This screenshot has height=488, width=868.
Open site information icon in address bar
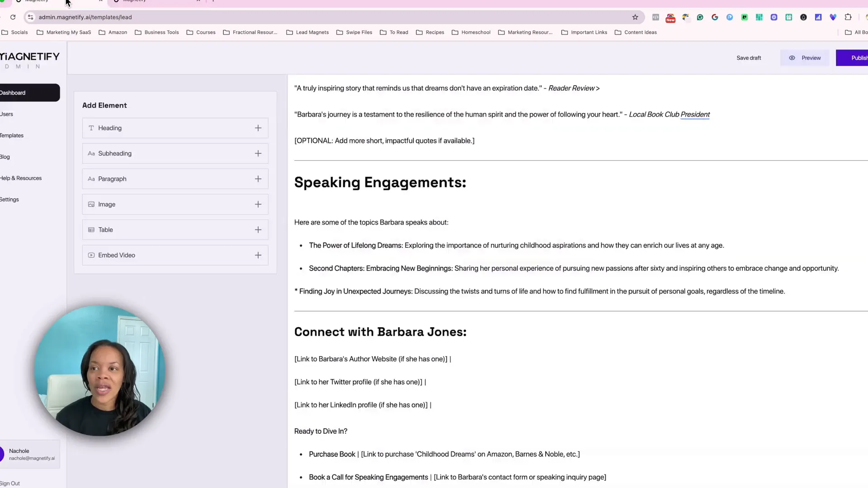pyautogui.click(x=30, y=17)
